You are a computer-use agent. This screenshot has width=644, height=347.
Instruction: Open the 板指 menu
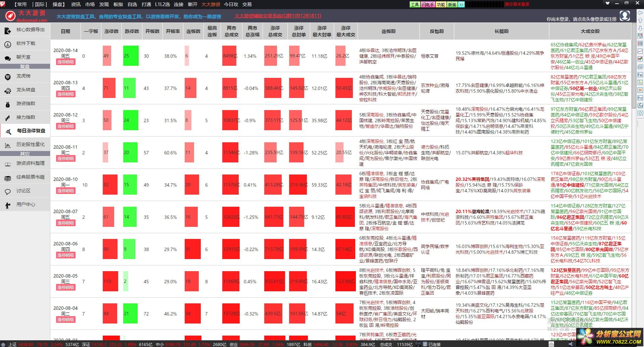coord(118,4)
